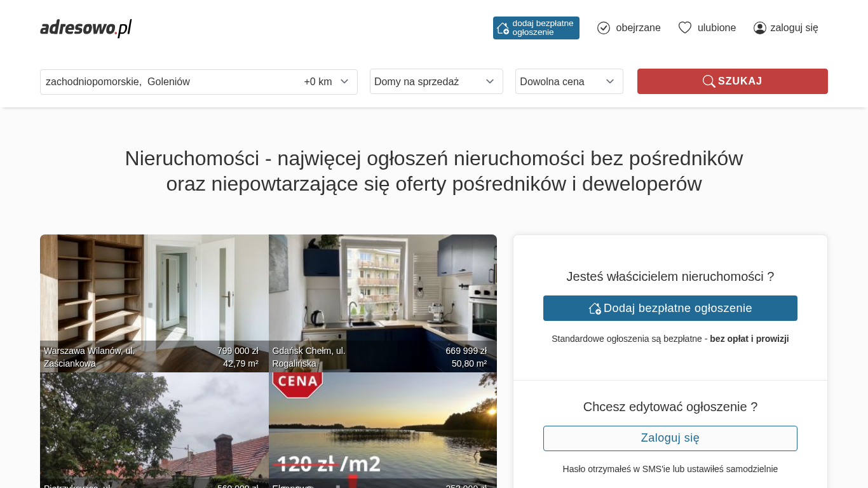
Task: Click the magnifier icon in search button
Action: point(709,81)
